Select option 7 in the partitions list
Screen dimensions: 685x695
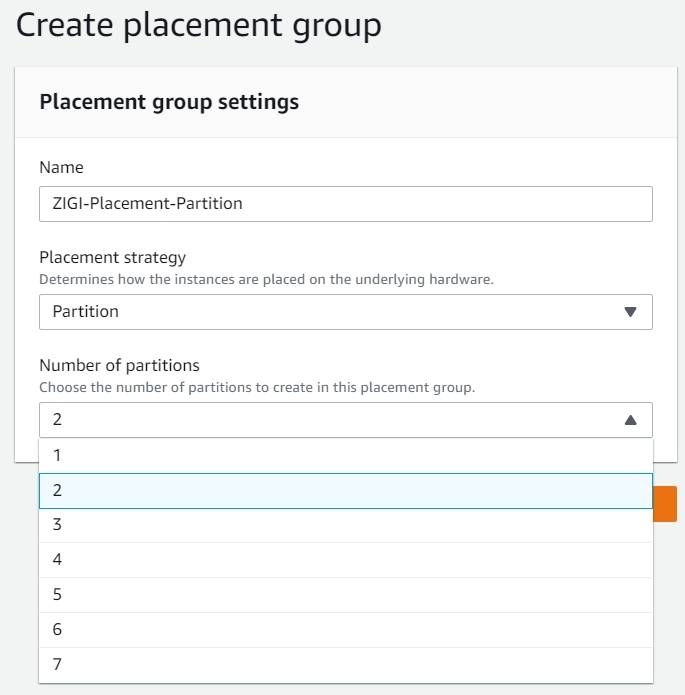tap(345, 665)
